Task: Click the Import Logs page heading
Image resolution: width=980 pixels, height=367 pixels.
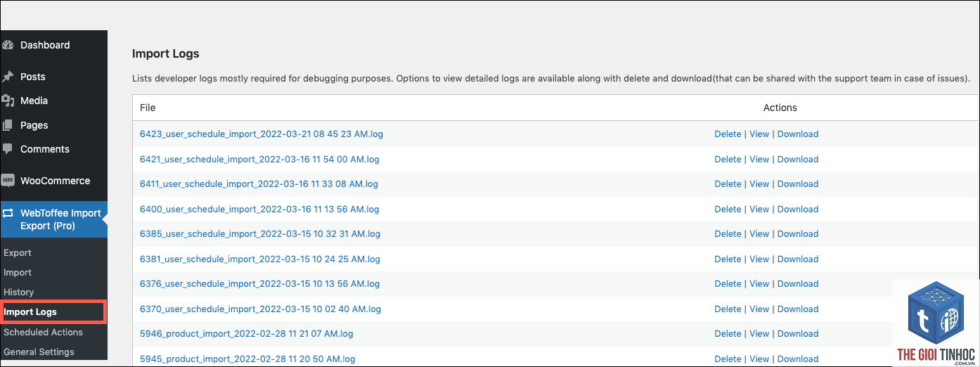Action: click(166, 53)
